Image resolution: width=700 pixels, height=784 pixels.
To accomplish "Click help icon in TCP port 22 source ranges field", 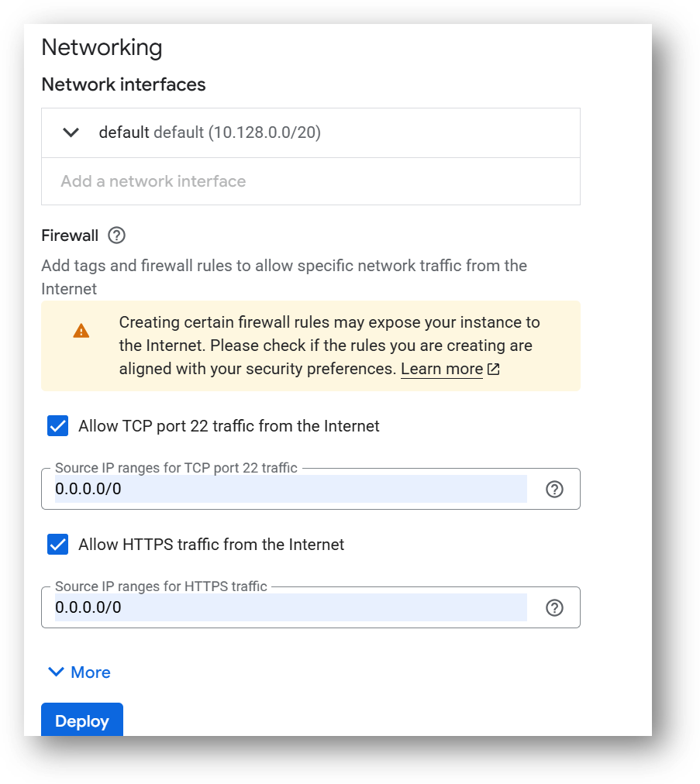I will coord(554,489).
